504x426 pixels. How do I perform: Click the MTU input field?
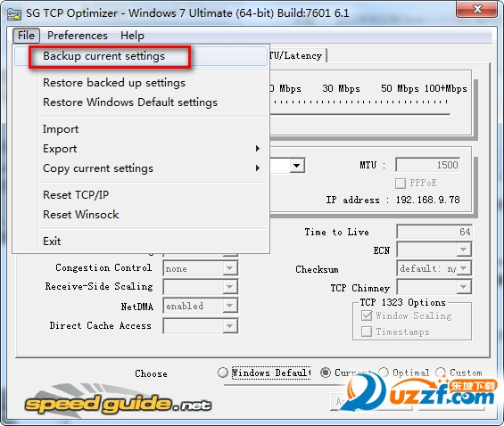point(428,165)
